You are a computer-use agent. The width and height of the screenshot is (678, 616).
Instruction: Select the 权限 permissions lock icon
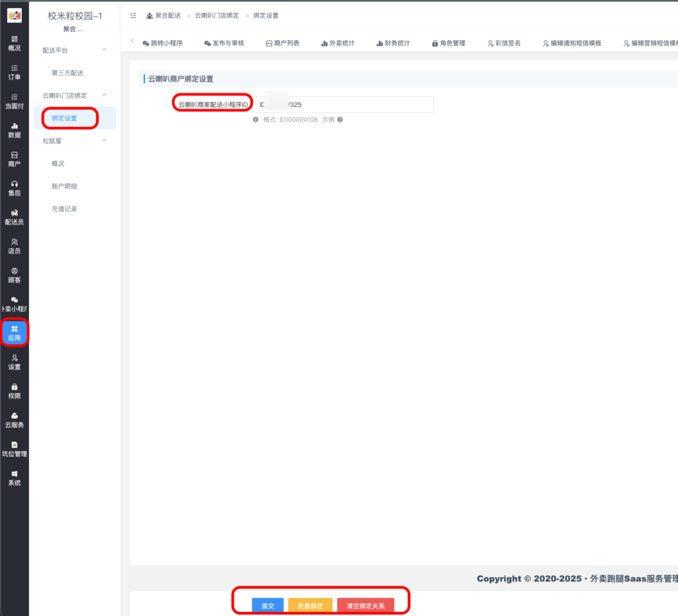pyautogui.click(x=14, y=387)
